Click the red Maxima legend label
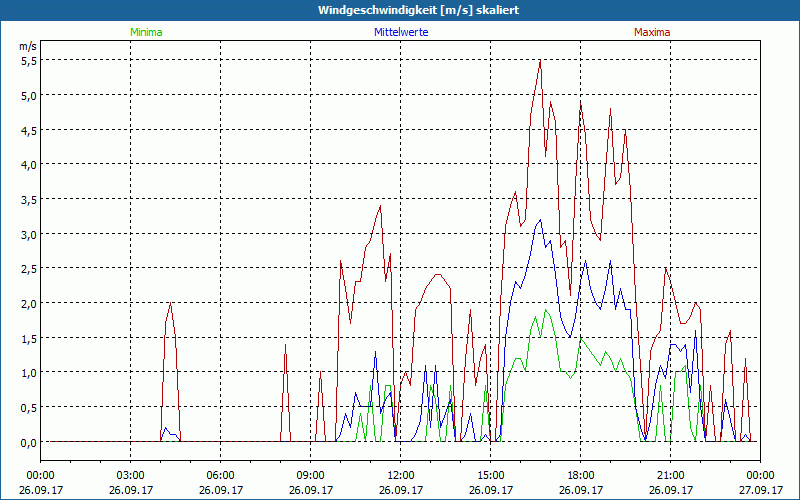 [652, 32]
